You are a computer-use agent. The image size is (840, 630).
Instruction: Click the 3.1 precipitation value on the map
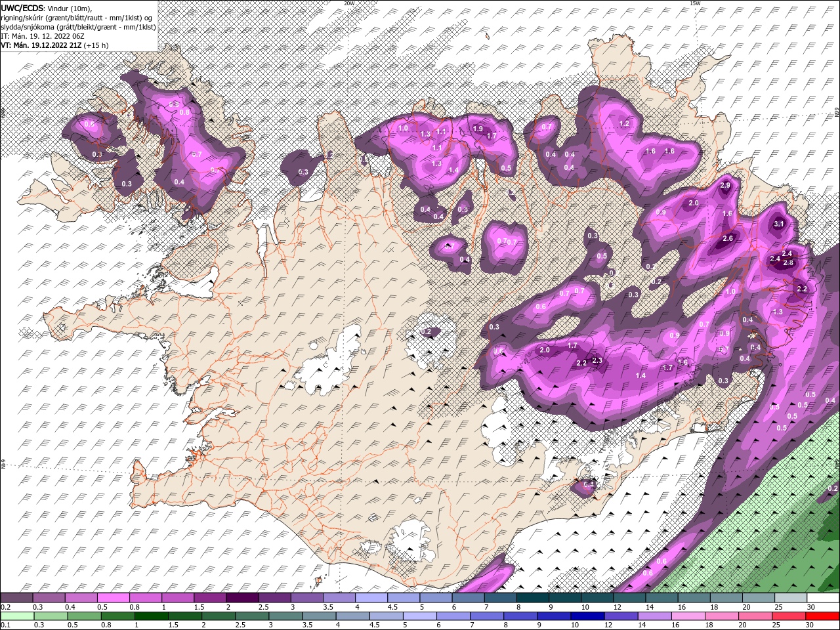coord(780,224)
